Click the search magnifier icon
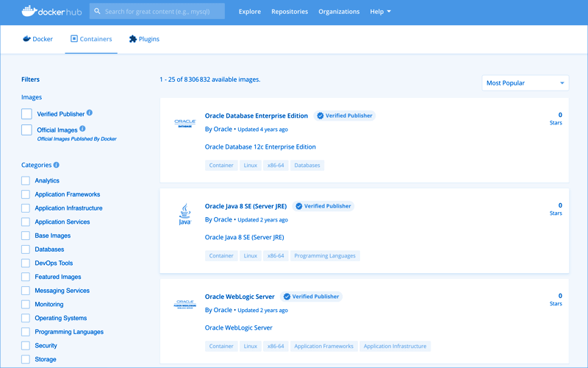The width and height of the screenshot is (588, 368). (x=97, y=12)
